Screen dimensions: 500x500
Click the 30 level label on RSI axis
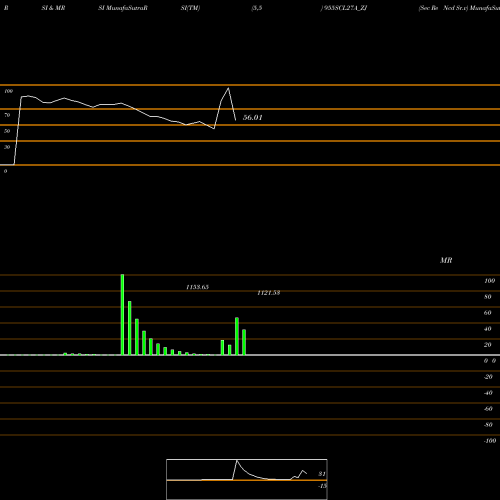(x=7, y=147)
